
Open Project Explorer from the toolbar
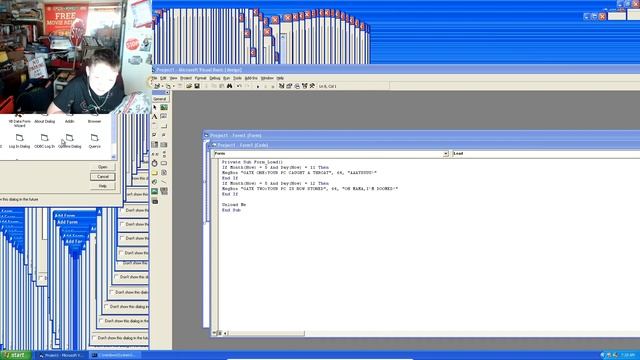(x=281, y=86)
